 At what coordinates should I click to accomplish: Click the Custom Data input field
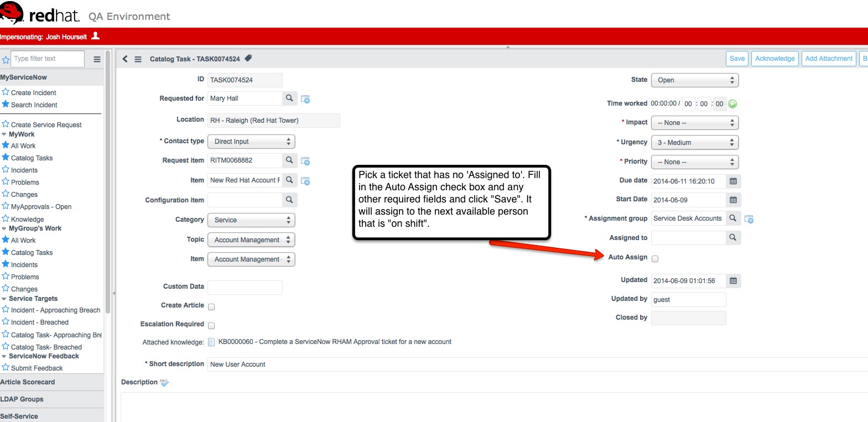click(x=245, y=287)
